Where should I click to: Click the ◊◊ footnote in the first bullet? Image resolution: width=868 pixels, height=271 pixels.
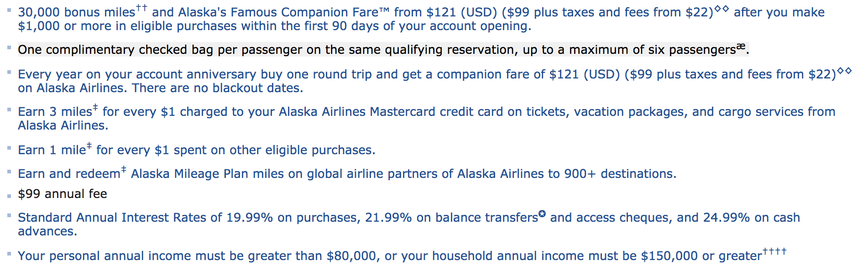click(x=722, y=9)
